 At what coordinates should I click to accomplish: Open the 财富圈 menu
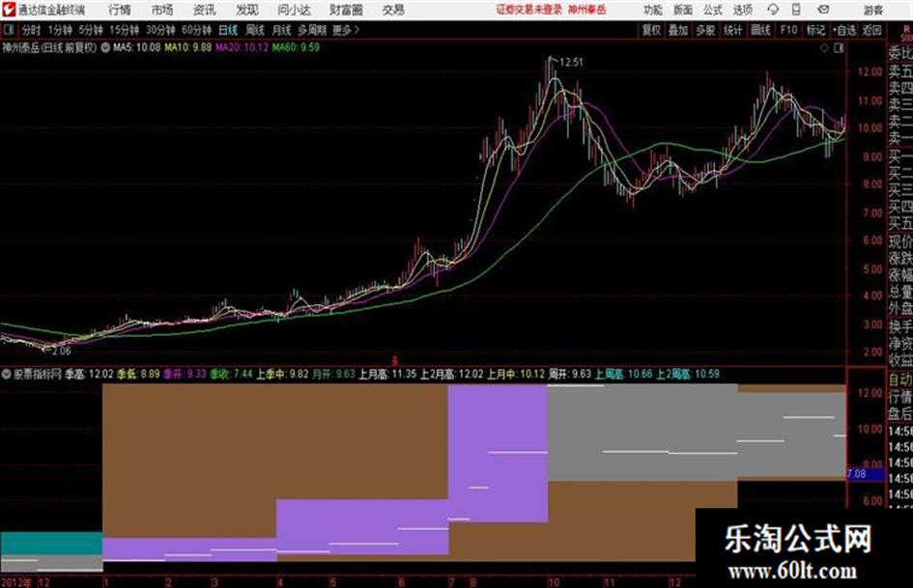346,10
